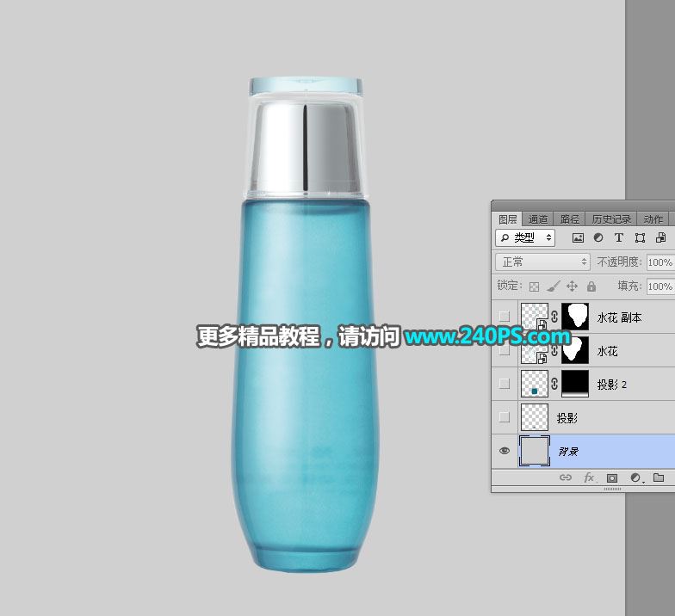Lock all padlock icon
This screenshot has width=675, height=616.
591,286
